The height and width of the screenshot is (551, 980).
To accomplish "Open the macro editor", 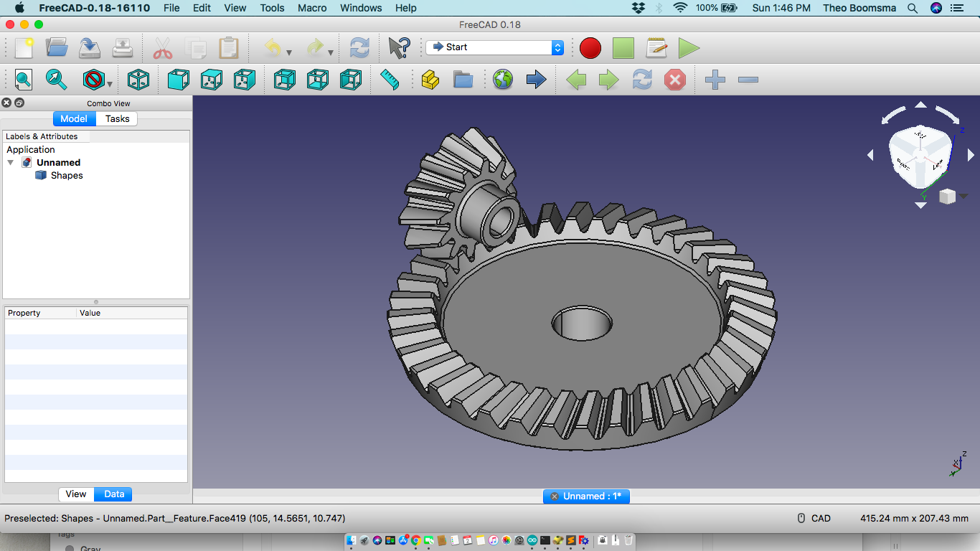I will pos(656,48).
